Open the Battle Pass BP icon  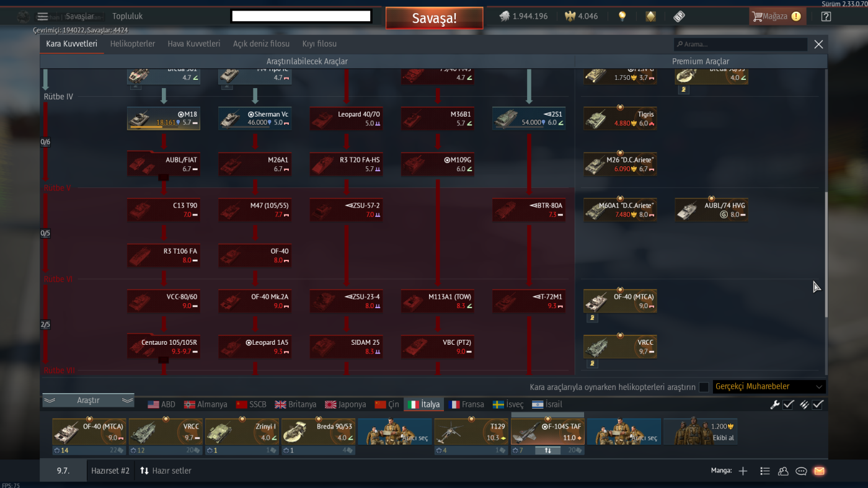pyautogui.click(x=679, y=16)
